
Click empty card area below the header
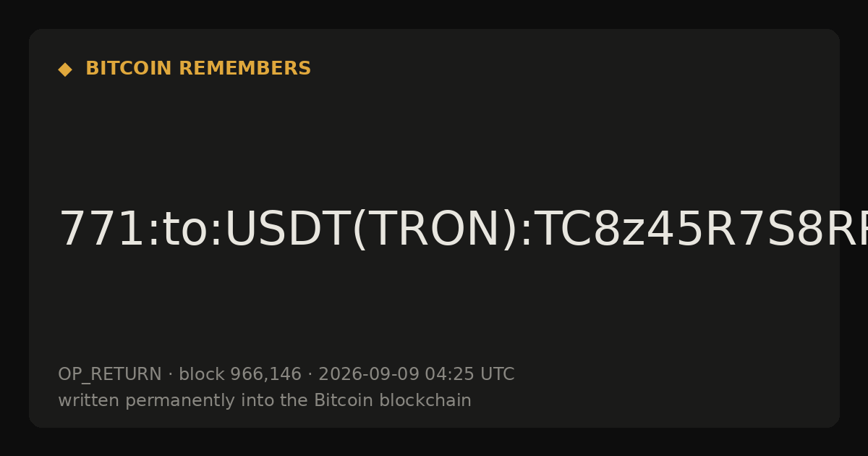click(x=434, y=138)
